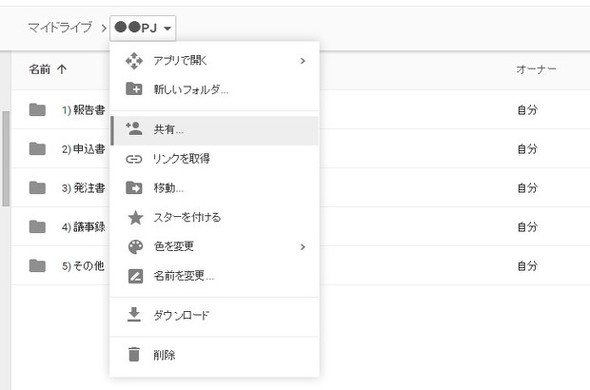Expand the 色を変更 submenu arrow

pyautogui.click(x=303, y=247)
